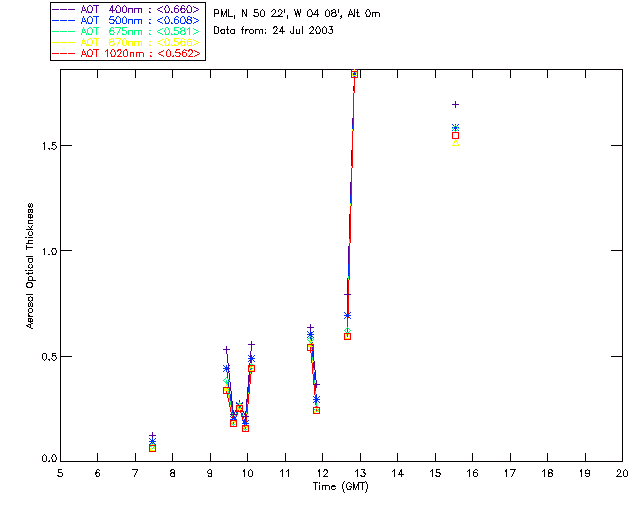The image size is (640, 512).
Task: Click the purple plus marker near 7.5 hours
Action: tap(152, 436)
